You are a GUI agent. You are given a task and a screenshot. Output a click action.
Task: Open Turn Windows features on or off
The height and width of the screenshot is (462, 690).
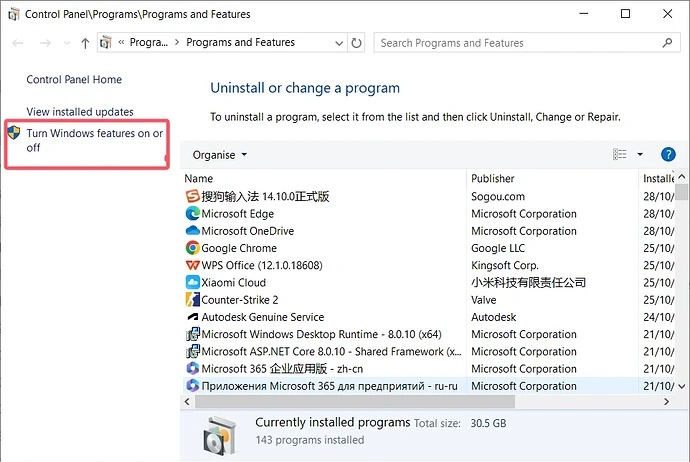[x=94, y=140]
